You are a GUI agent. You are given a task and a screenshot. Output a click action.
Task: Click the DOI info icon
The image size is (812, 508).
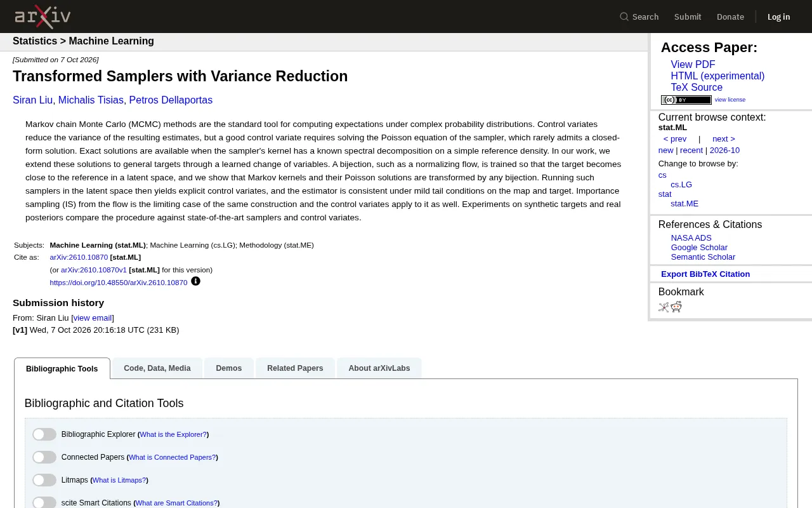tap(195, 281)
